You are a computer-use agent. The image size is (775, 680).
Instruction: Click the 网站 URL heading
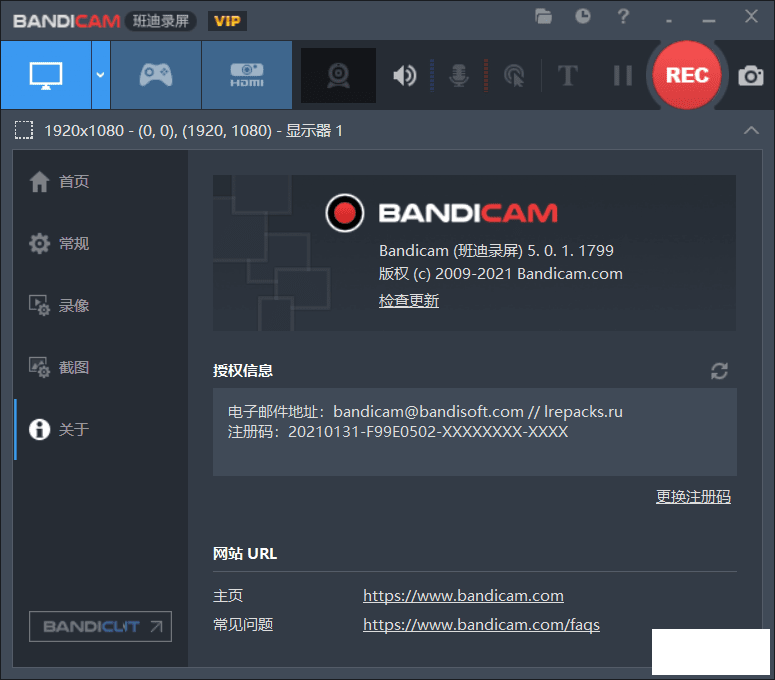point(245,553)
